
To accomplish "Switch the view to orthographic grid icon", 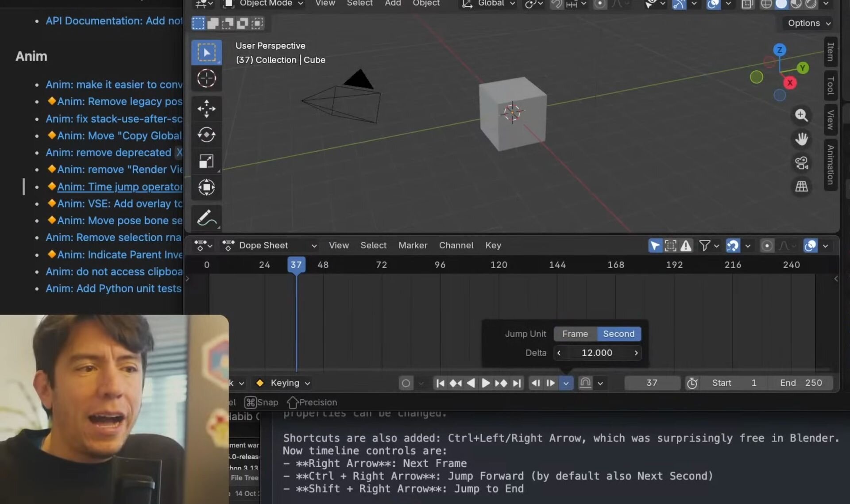I will coord(801,186).
